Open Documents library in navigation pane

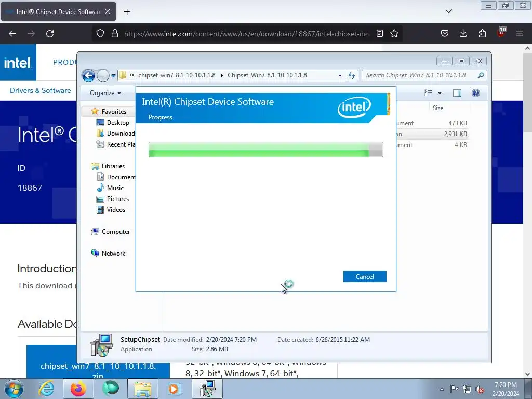(116, 177)
